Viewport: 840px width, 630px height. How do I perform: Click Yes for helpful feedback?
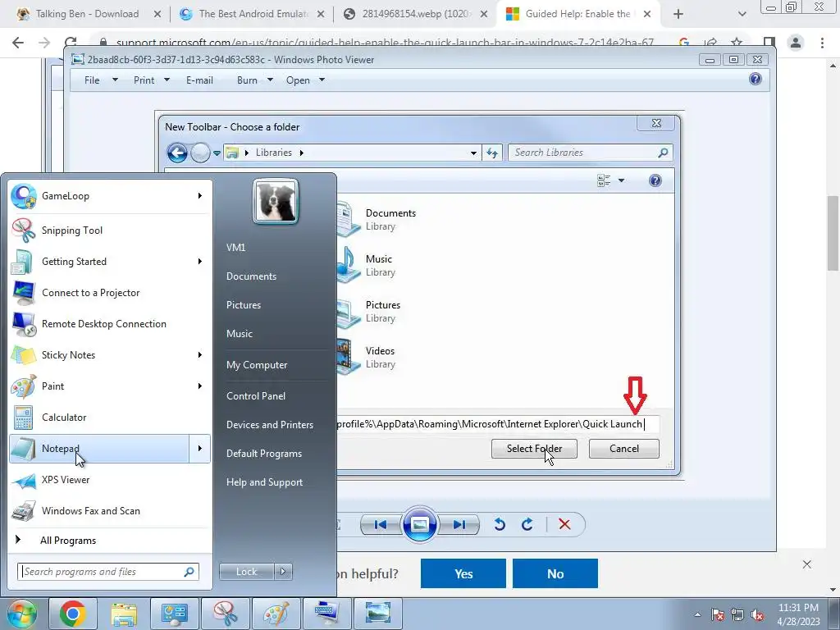coord(463,573)
